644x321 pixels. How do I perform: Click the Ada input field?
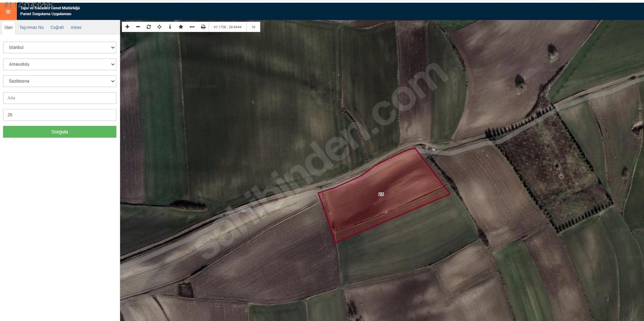click(60, 98)
